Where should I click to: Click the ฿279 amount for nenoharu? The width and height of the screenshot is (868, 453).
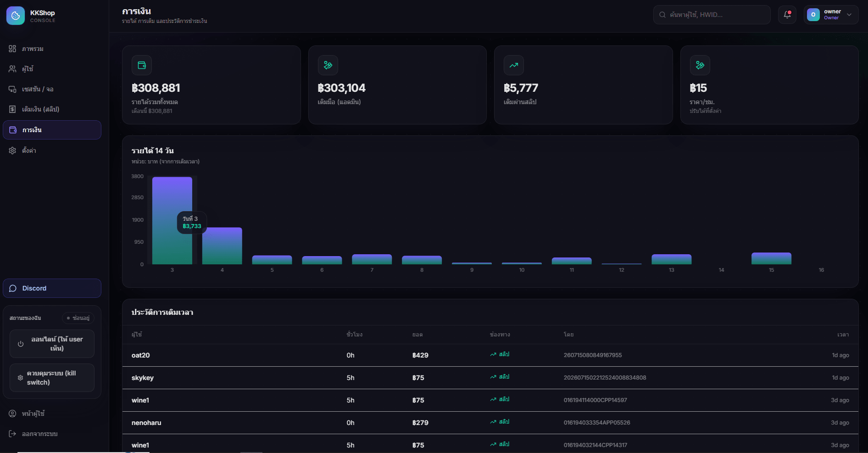pos(420,423)
